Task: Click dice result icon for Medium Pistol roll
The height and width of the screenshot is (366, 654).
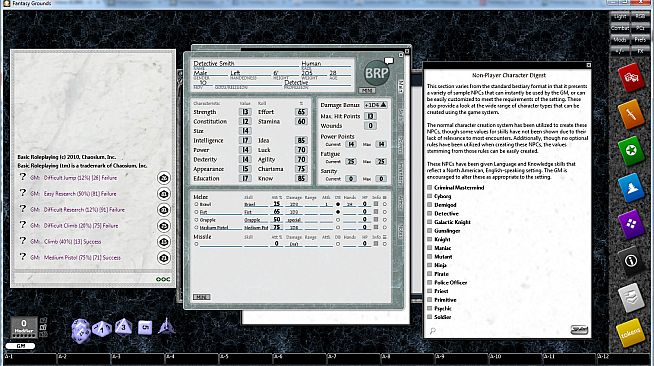Action: click(164, 258)
